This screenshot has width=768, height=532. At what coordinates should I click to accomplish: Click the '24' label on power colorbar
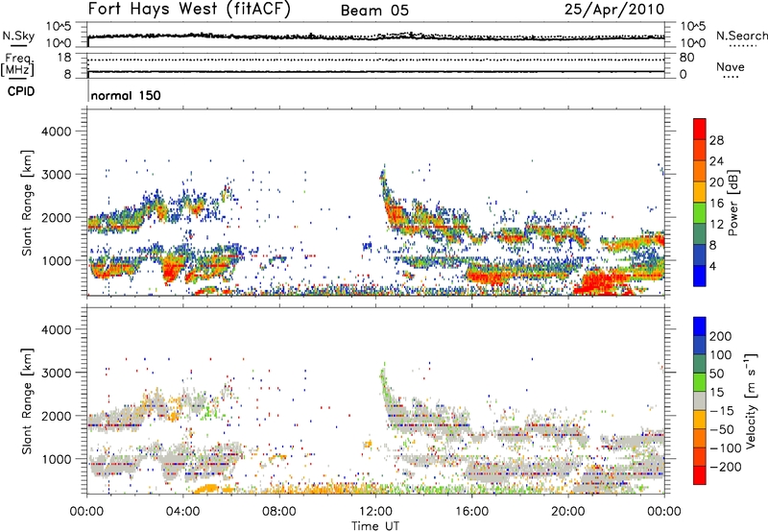click(x=716, y=161)
